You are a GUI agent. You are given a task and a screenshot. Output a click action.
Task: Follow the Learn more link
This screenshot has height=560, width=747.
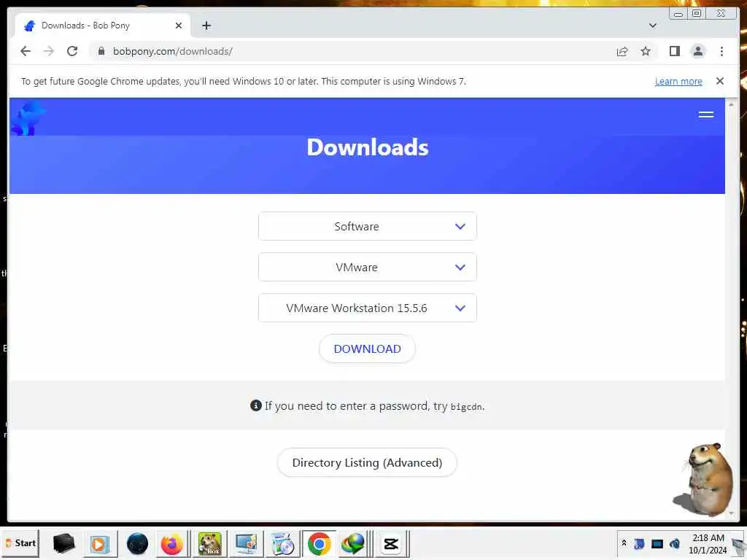678,82
